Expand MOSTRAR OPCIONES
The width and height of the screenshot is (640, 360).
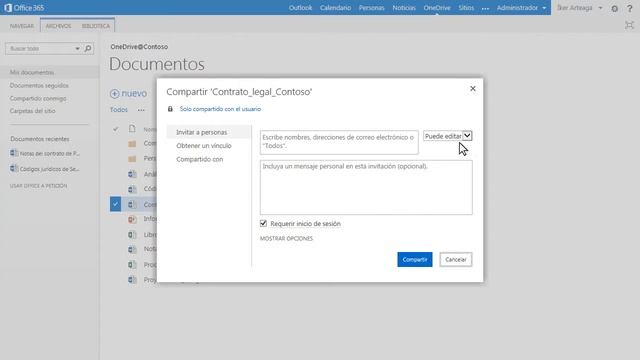(x=286, y=239)
